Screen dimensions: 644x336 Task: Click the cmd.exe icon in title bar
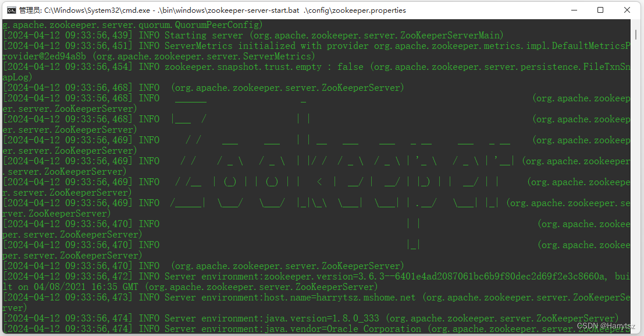[x=10, y=10]
